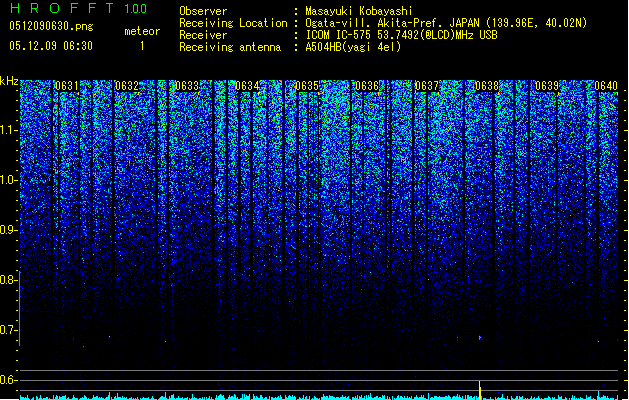Click the Receiving antenna label
The width and height of the screenshot is (629, 400).
pos(230,47)
